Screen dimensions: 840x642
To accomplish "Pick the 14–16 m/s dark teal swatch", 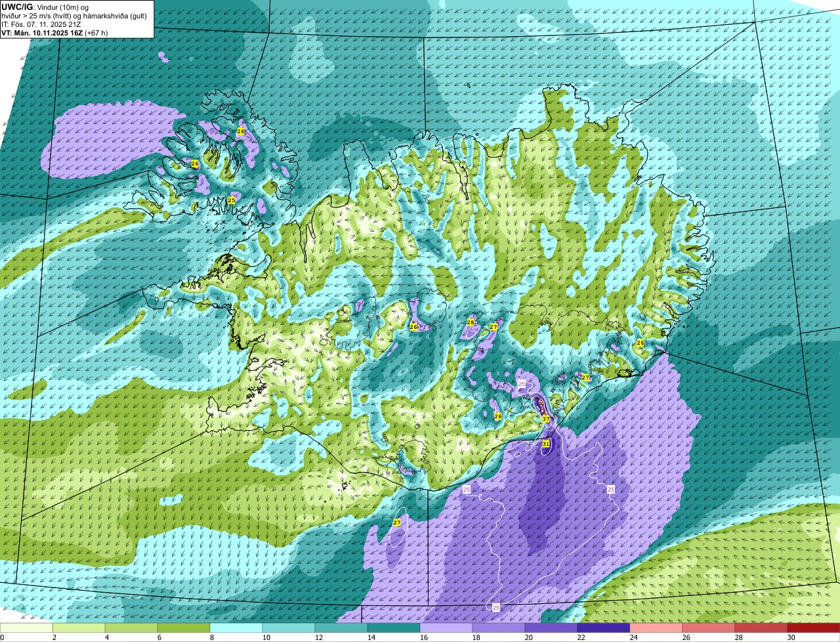I will pyautogui.click(x=394, y=628).
